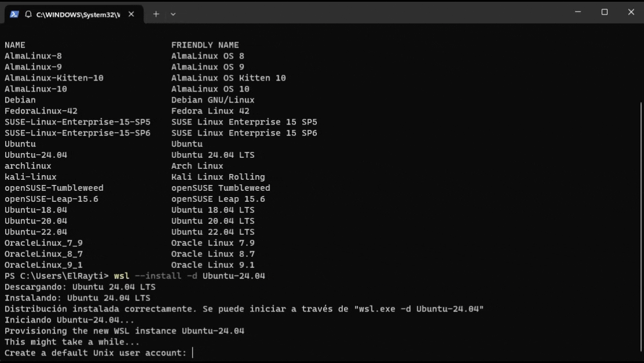Select the C:\WINDOWS\System32 tab title
644x363 pixels.
pos(78,14)
